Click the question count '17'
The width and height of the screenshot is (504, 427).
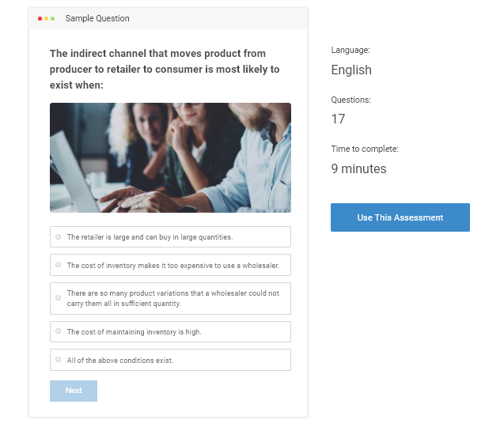click(x=338, y=119)
